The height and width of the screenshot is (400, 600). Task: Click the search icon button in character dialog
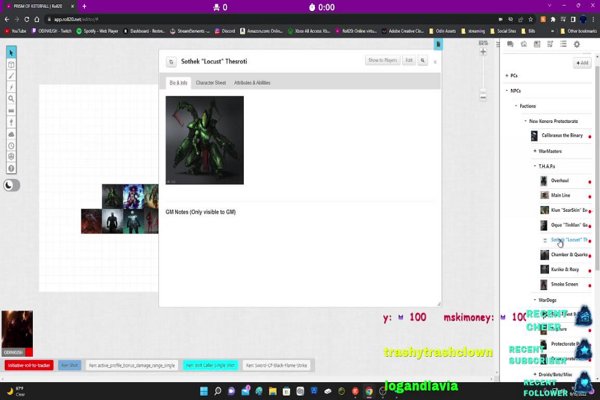(423, 60)
